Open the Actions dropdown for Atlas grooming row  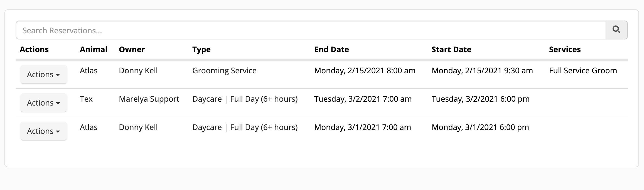(43, 74)
